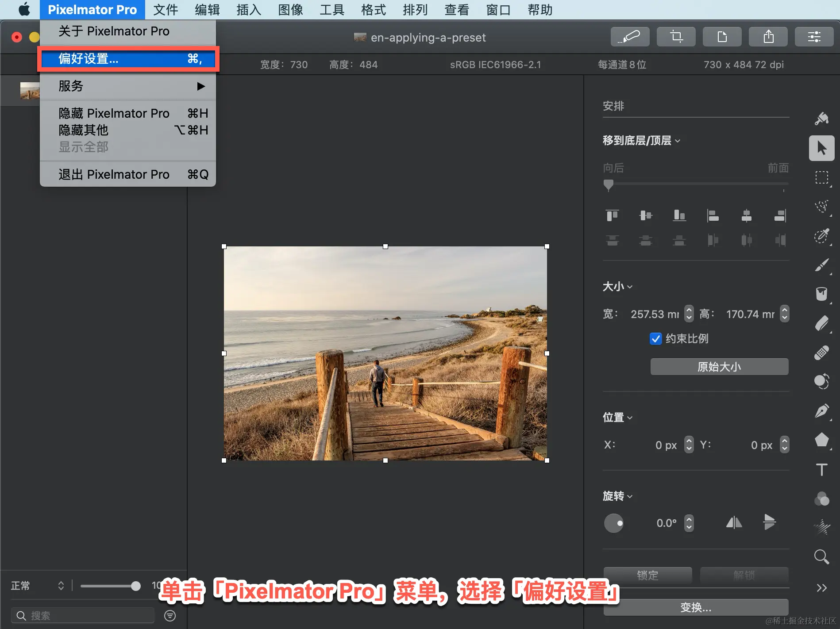Collapse the 大小 section

click(617, 287)
